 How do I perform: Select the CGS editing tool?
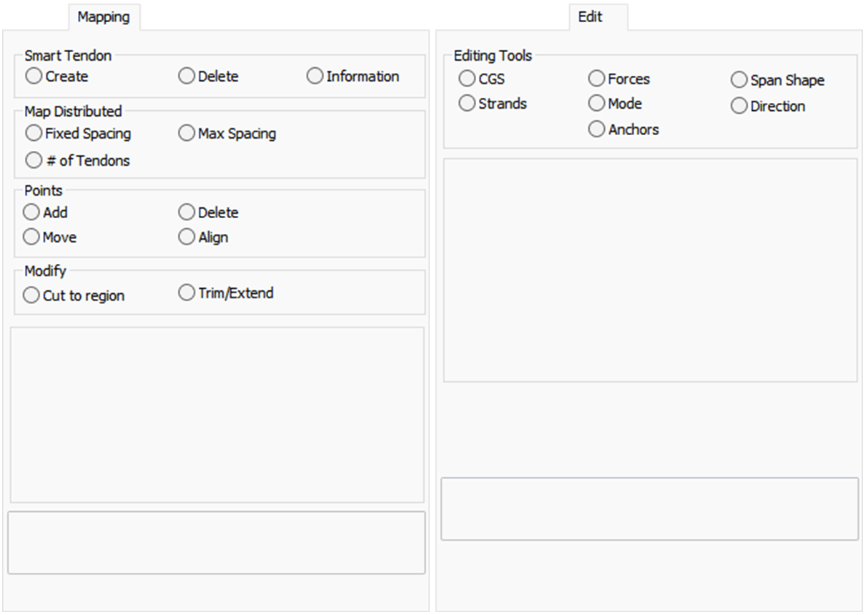pos(467,79)
